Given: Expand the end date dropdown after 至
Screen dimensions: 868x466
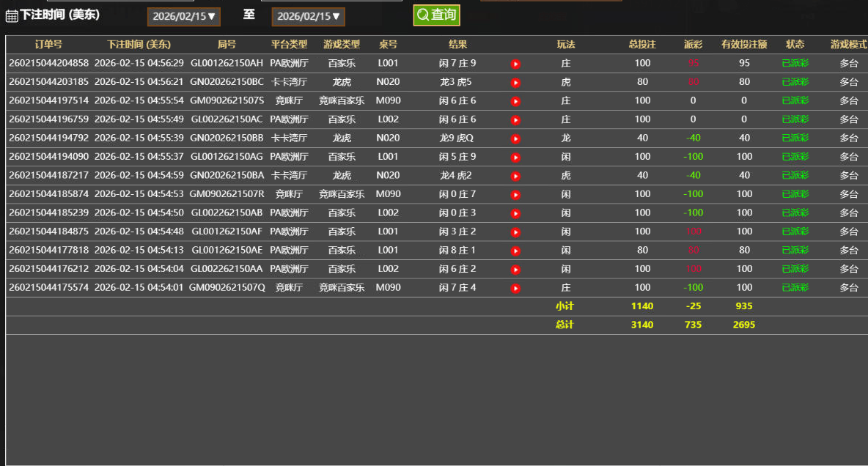Looking at the screenshot, I should [x=308, y=16].
